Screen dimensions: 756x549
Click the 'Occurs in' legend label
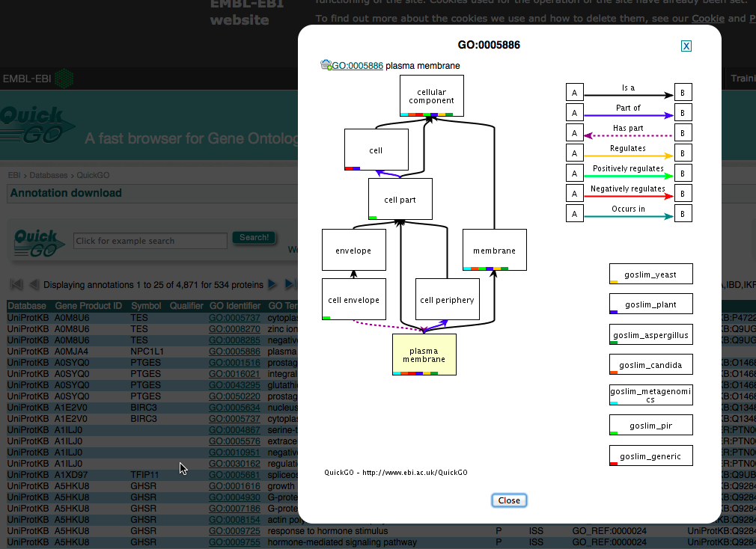pyautogui.click(x=628, y=209)
